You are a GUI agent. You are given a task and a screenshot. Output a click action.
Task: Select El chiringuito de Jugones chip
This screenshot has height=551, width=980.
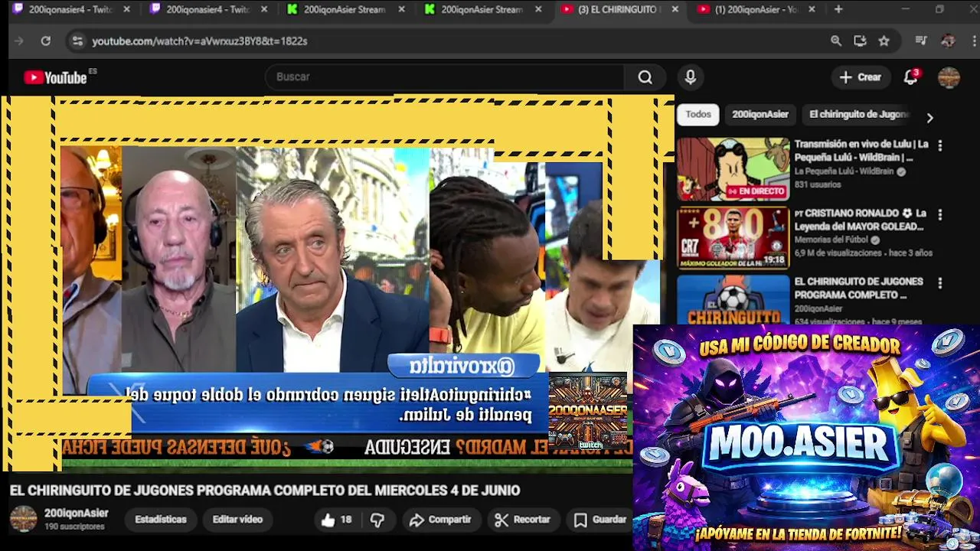pos(859,115)
